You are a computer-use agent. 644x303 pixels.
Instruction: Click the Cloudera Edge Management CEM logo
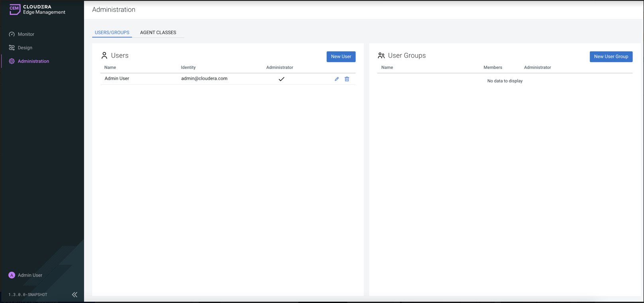(x=15, y=10)
